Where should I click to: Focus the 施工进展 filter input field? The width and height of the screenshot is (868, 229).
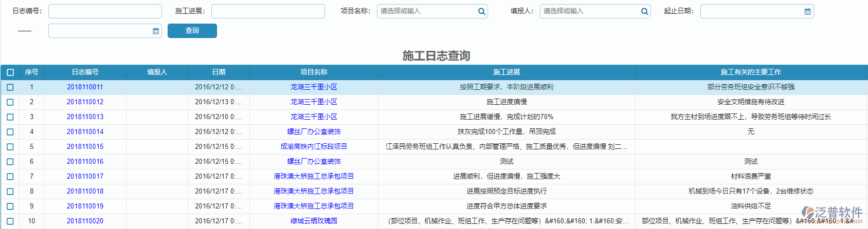point(268,11)
